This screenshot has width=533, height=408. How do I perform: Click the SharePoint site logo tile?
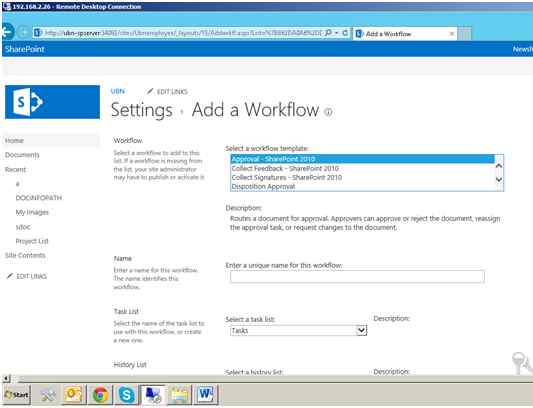click(52, 102)
